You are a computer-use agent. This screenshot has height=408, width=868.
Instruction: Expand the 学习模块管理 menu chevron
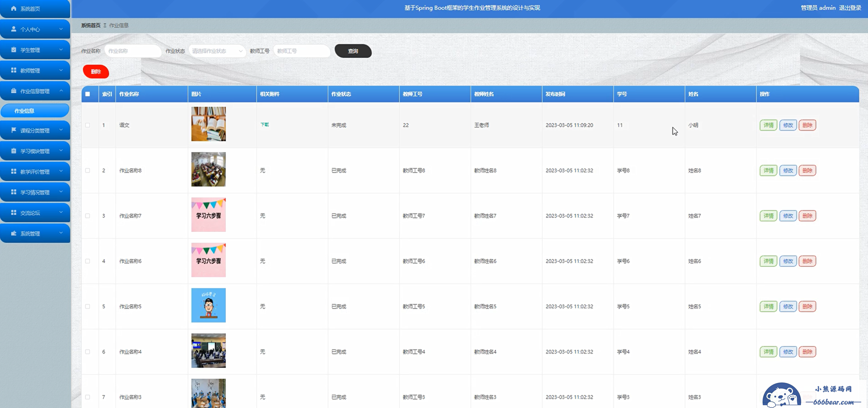61,151
